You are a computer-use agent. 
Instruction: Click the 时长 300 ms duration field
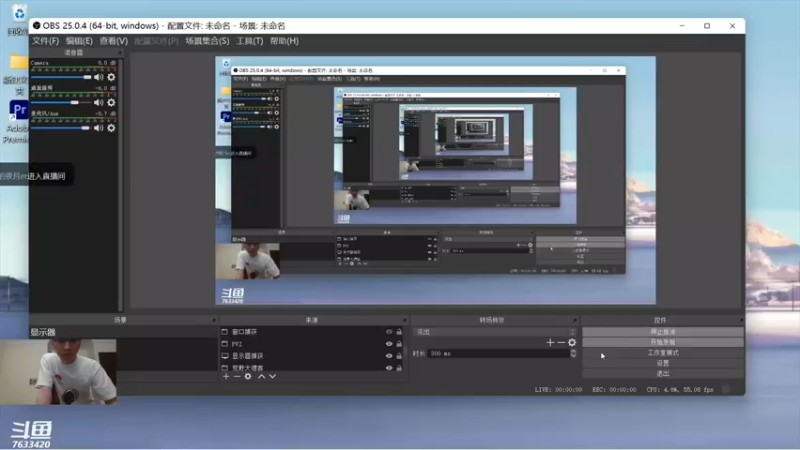click(x=499, y=353)
